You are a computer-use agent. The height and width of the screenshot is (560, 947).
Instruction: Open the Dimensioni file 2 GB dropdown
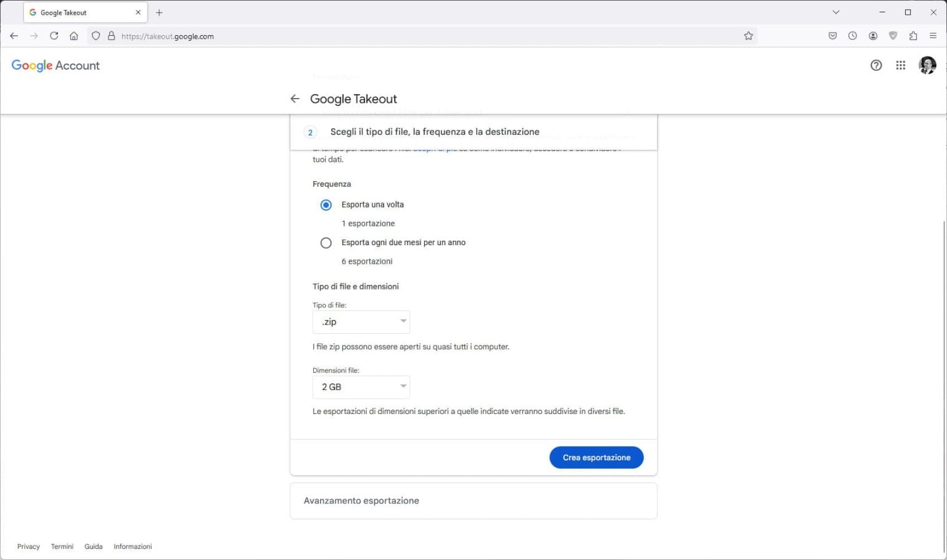[361, 387]
